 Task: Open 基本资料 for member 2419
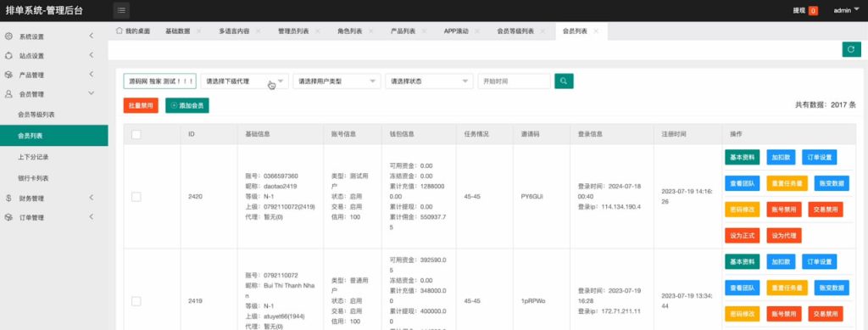pos(743,262)
